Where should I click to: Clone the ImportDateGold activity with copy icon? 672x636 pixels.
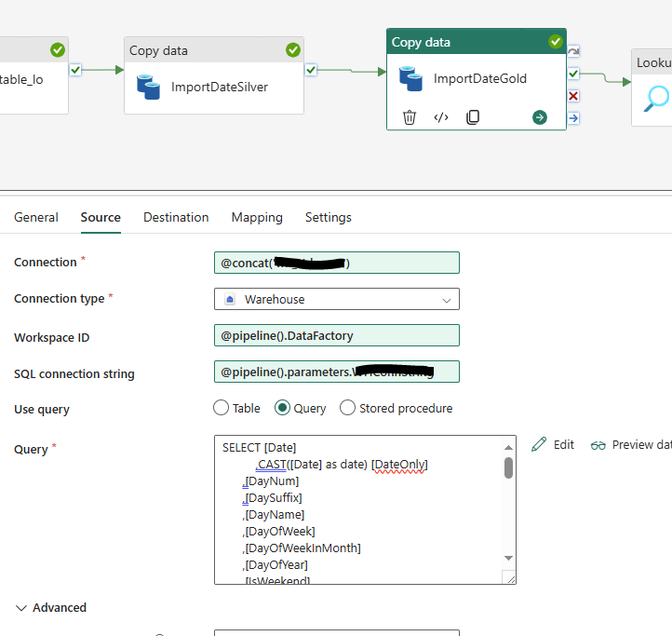point(473,117)
